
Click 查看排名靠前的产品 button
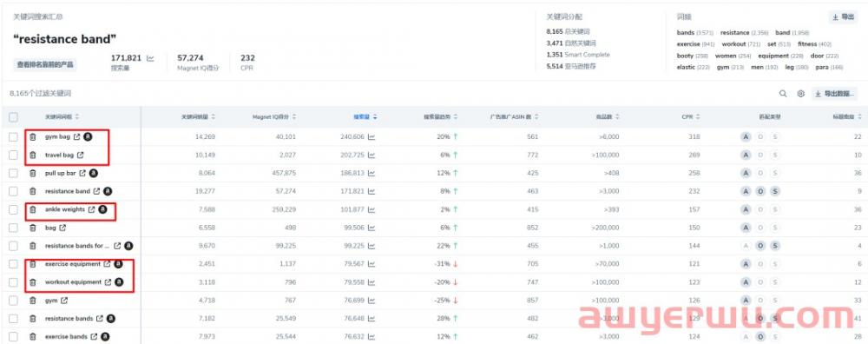(45, 65)
